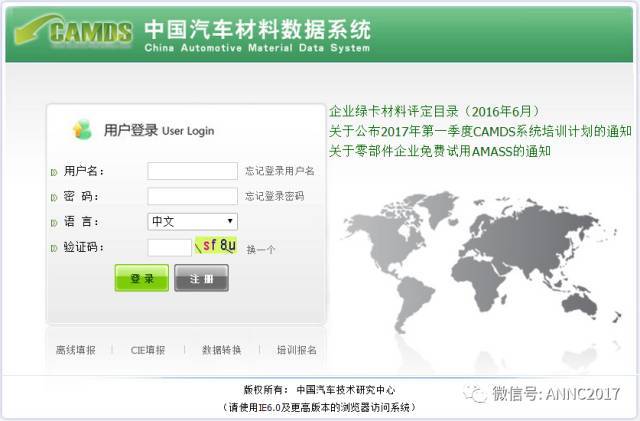The image size is (640, 421).
Task: Go to 数据转换 in bottom menu
Action: pos(221,350)
